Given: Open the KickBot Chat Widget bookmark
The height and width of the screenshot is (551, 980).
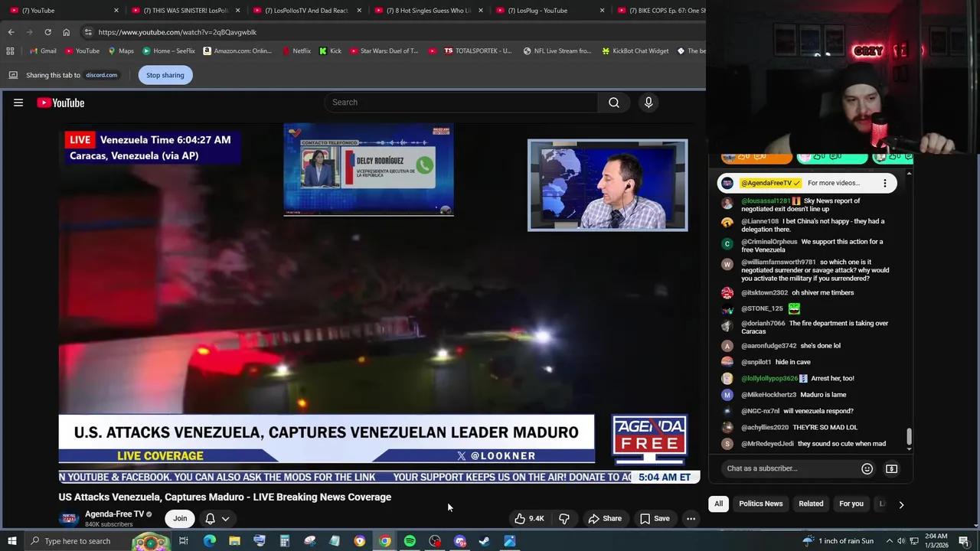Looking at the screenshot, I should click(x=635, y=51).
